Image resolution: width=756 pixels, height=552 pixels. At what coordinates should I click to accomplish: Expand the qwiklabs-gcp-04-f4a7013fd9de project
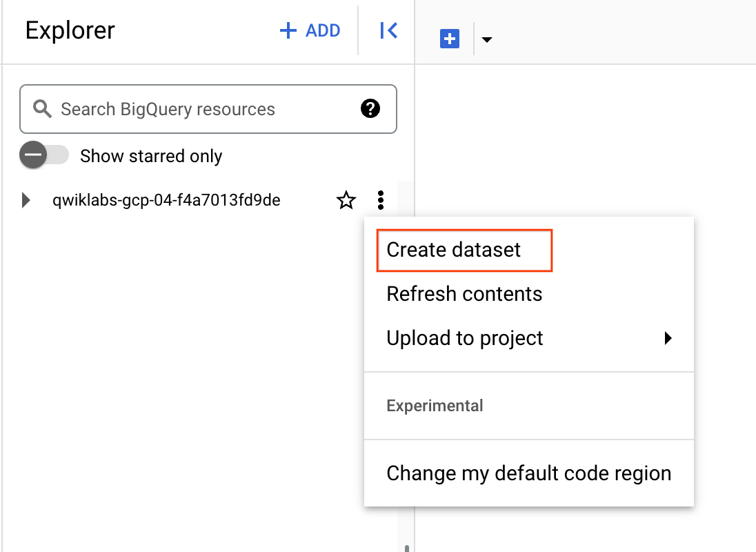pos(26,200)
